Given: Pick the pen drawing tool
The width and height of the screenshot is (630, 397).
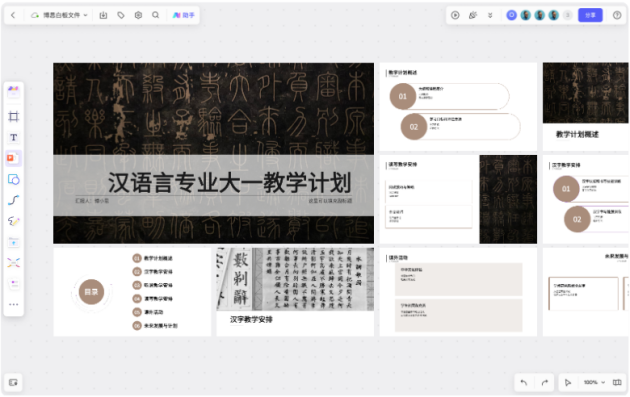Looking at the screenshot, I should tap(14, 221).
